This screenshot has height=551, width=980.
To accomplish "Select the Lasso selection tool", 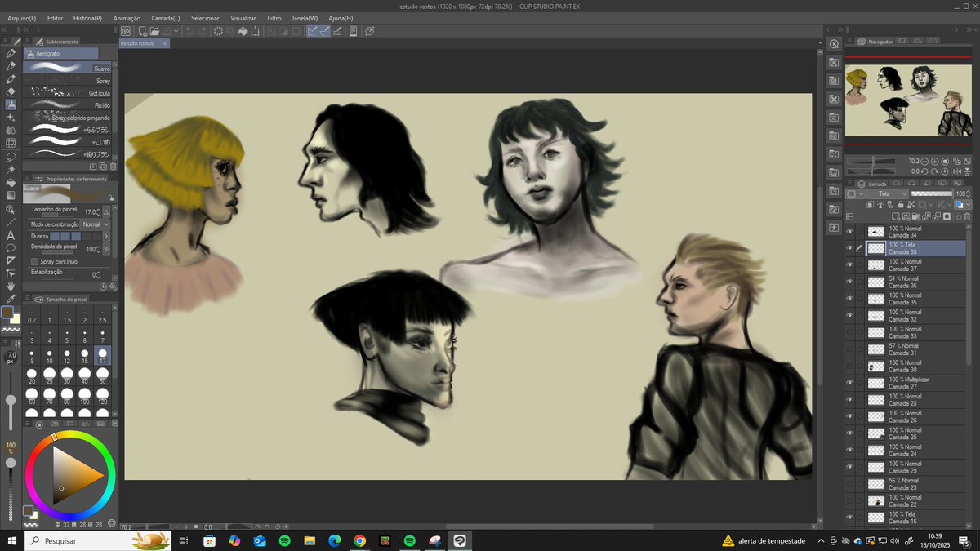I will tap(11, 157).
